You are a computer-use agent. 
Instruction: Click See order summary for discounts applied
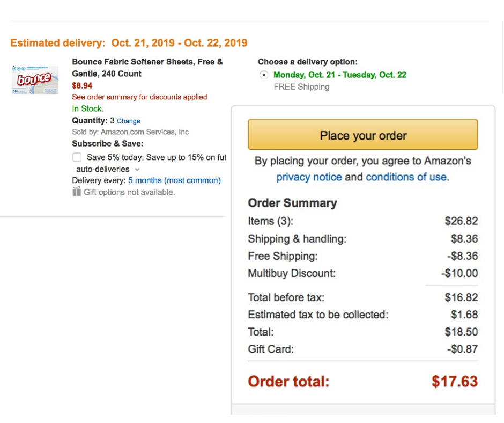(x=139, y=97)
